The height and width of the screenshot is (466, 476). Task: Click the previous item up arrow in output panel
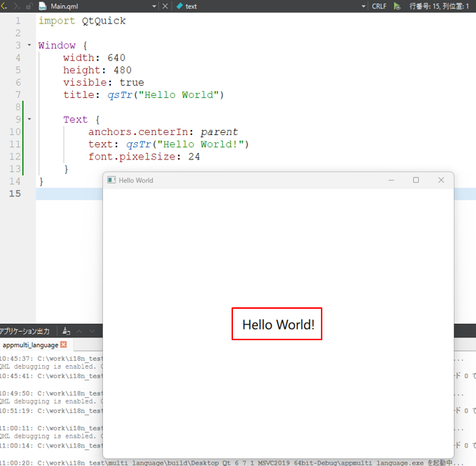[x=80, y=331]
